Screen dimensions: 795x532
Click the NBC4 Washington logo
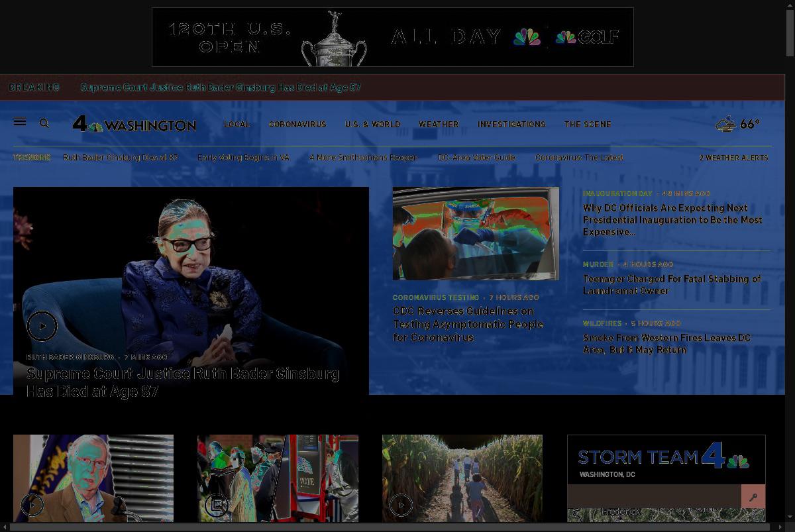(134, 124)
